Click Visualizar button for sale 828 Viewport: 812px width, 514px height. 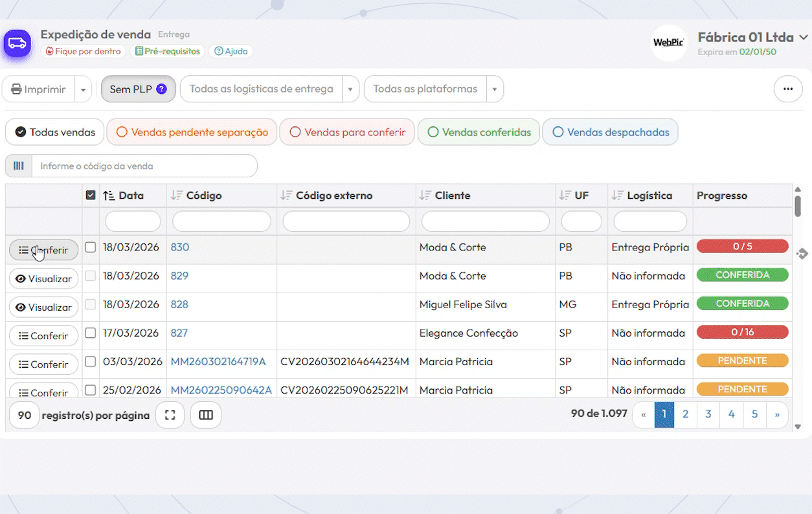43,307
